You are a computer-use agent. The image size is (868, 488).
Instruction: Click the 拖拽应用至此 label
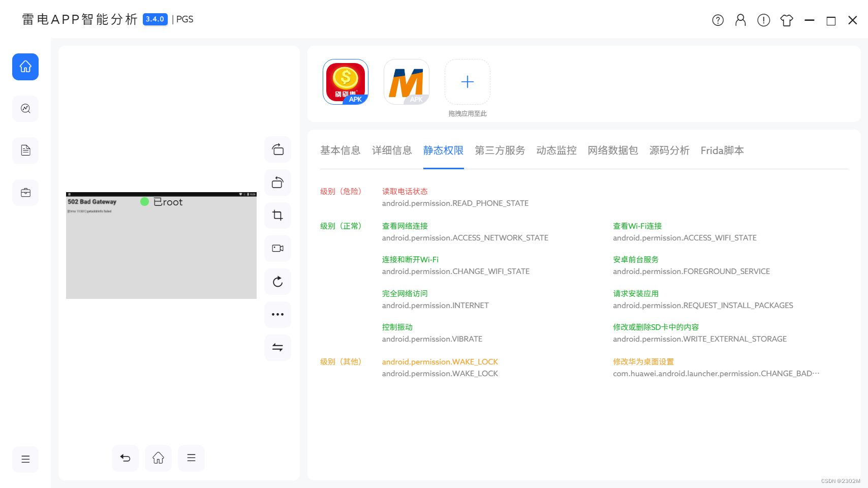tap(468, 114)
